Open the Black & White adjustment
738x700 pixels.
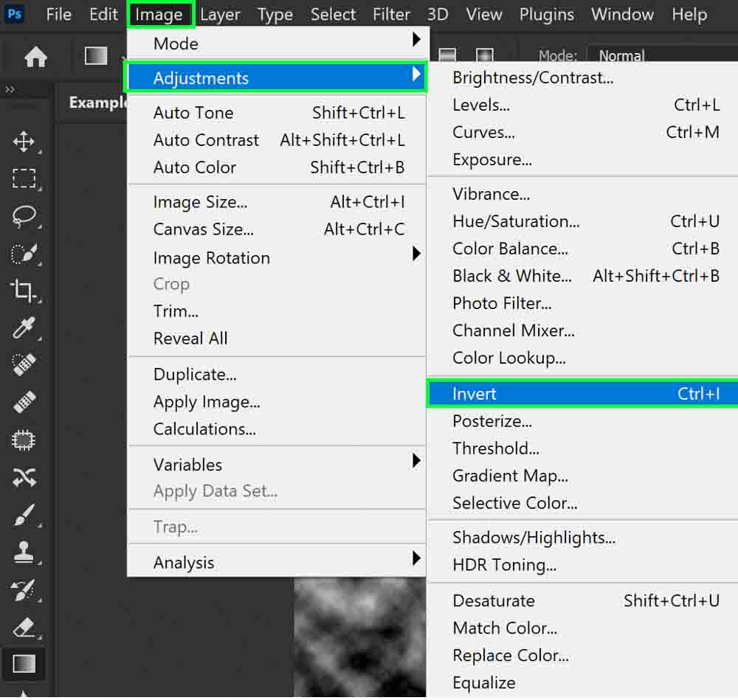coord(584,276)
